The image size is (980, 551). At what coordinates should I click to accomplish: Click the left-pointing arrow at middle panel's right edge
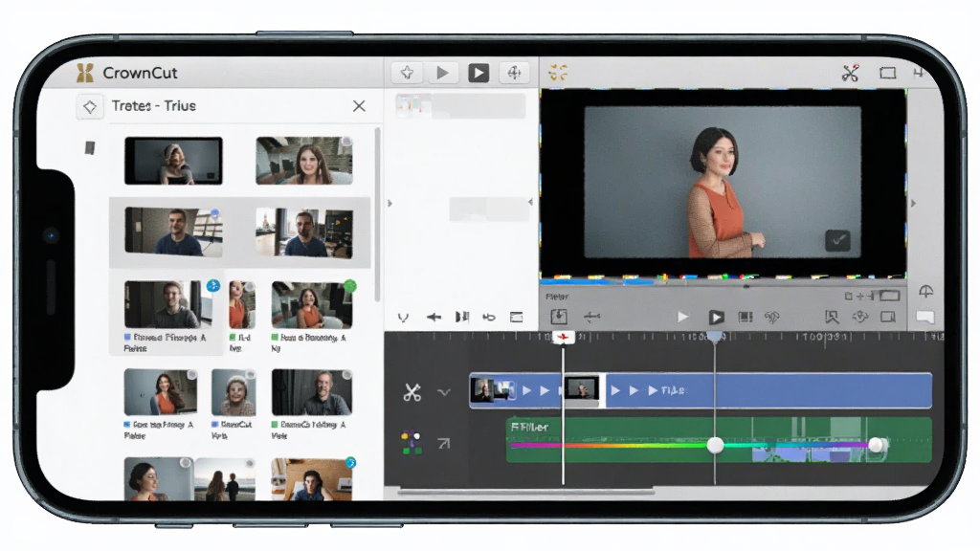pyautogui.click(x=530, y=202)
